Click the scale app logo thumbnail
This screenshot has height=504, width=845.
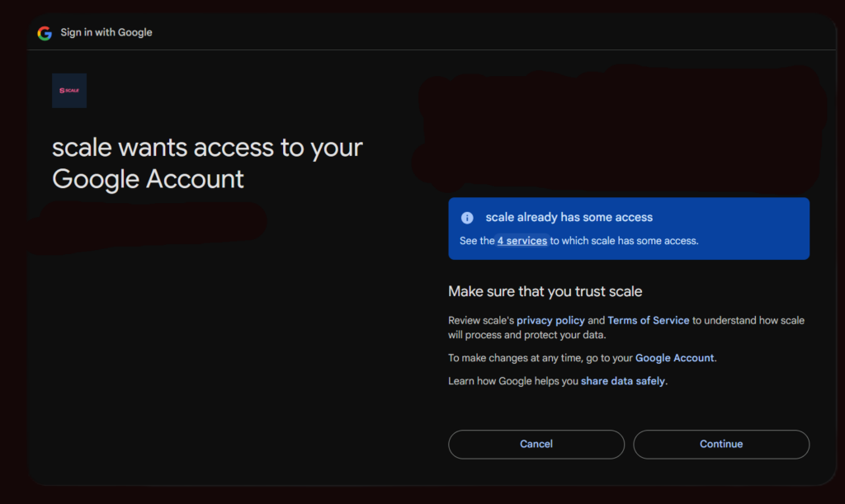pyautogui.click(x=69, y=91)
